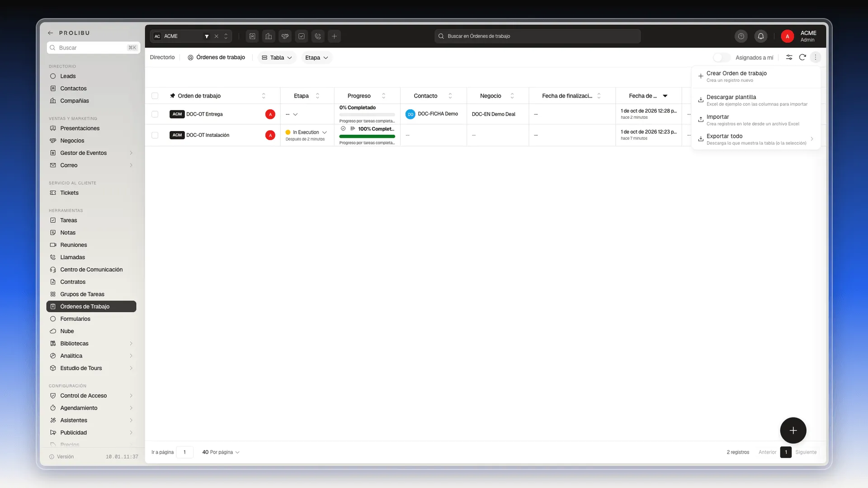This screenshot has width=868, height=488.
Task: Select the DOC-OT Instalación row checkbox
Action: (x=155, y=135)
